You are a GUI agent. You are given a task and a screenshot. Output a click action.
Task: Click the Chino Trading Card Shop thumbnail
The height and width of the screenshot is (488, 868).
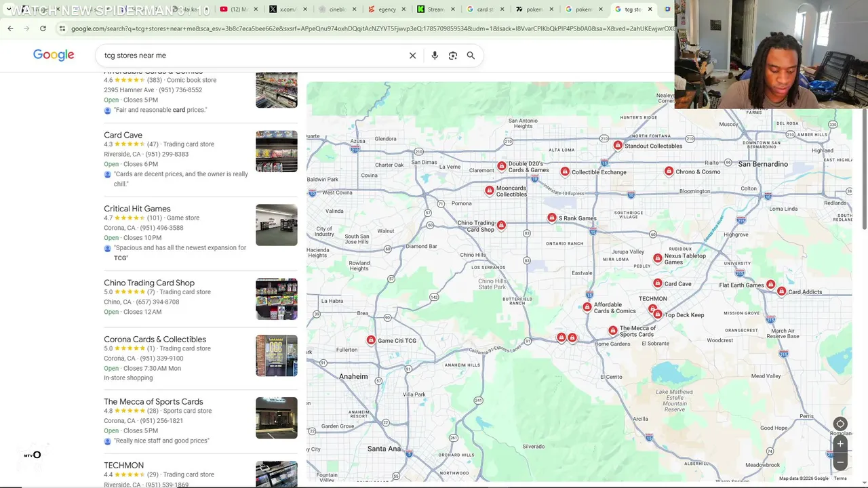click(x=277, y=299)
